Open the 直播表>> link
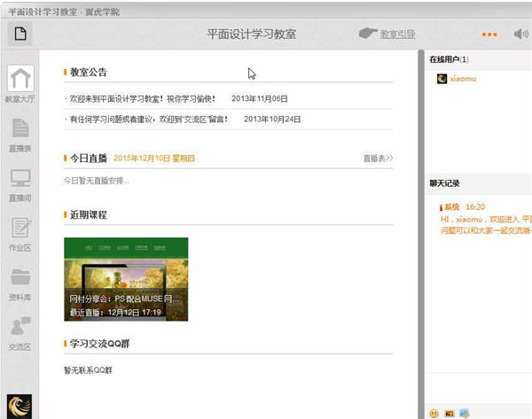This screenshot has width=532, height=419. 378,159
